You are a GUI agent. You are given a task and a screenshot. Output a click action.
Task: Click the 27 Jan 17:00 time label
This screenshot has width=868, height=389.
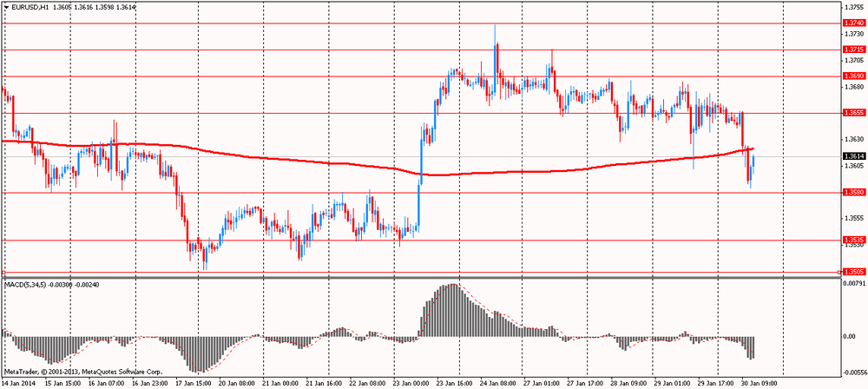pos(583,383)
